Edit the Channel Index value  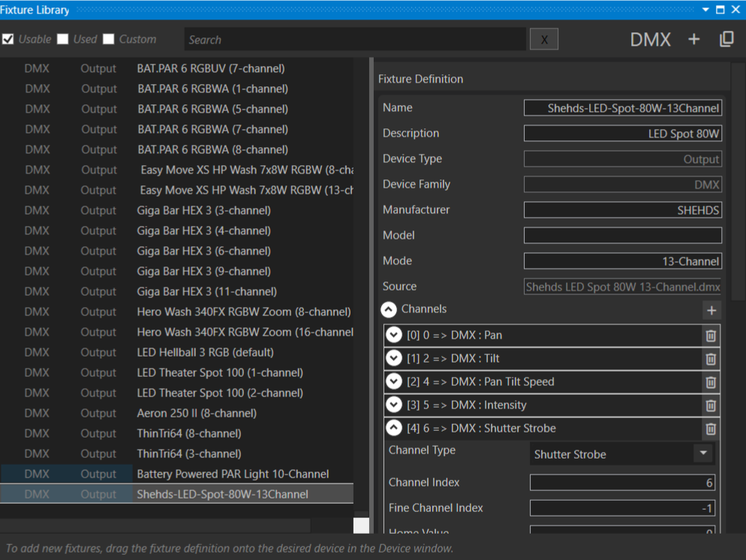coord(622,483)
